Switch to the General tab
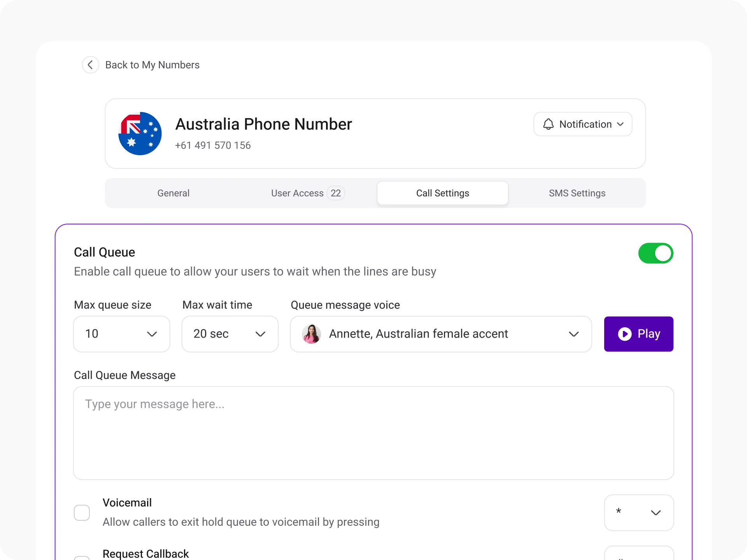The height and width of the screenshot is (560, 747). (x=174, y=193)
